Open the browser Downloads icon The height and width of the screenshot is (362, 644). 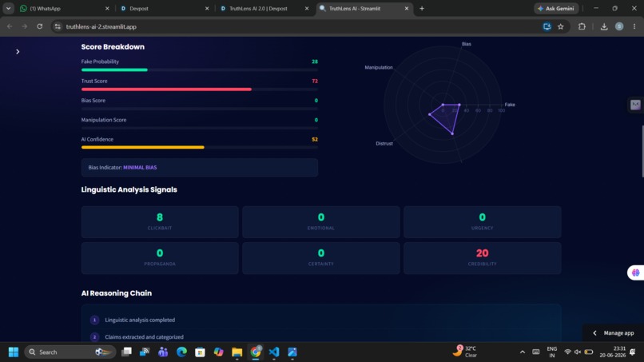[x=604, y=26]
